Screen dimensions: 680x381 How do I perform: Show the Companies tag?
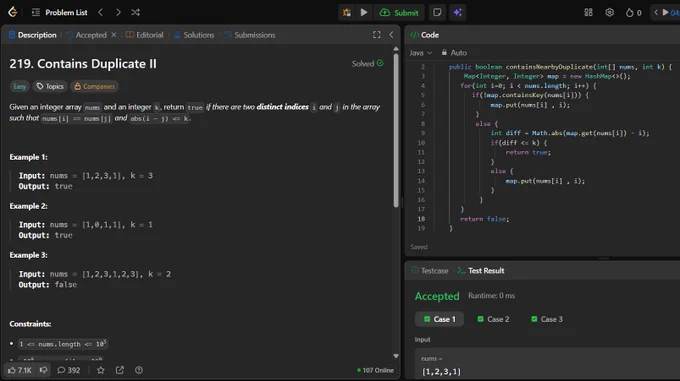[x=95, y=86]
